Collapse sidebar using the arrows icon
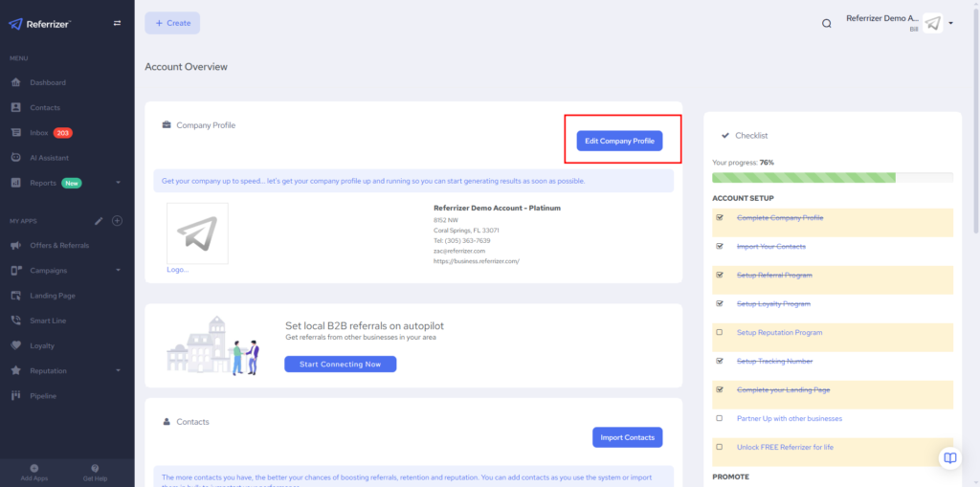 (117, 23)
